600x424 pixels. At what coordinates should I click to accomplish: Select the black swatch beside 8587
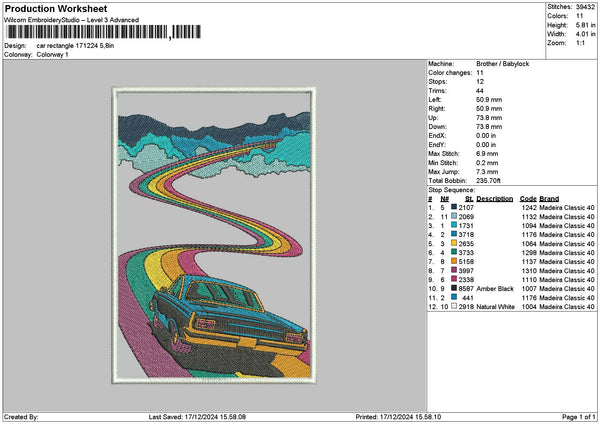pyautogui.click(x=454, y=288)
